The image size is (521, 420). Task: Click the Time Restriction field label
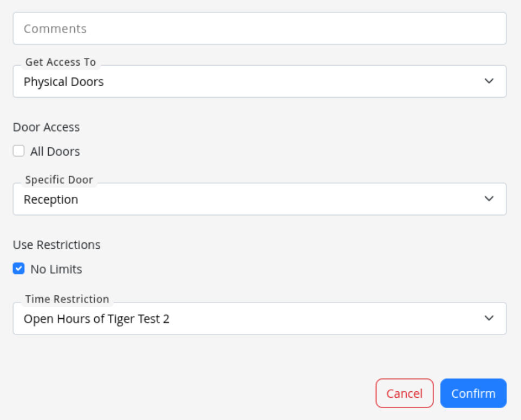[67, 299]
